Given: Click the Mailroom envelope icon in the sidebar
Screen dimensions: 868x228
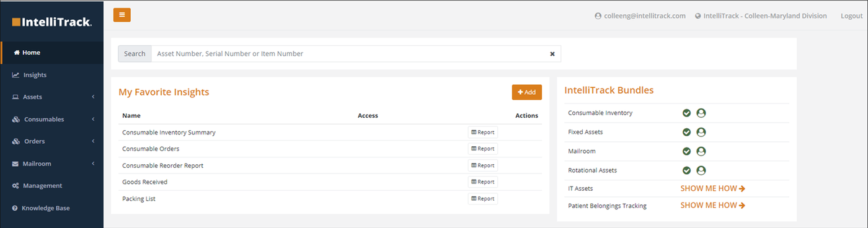Looking at the screenshot, I should (15, 164).
